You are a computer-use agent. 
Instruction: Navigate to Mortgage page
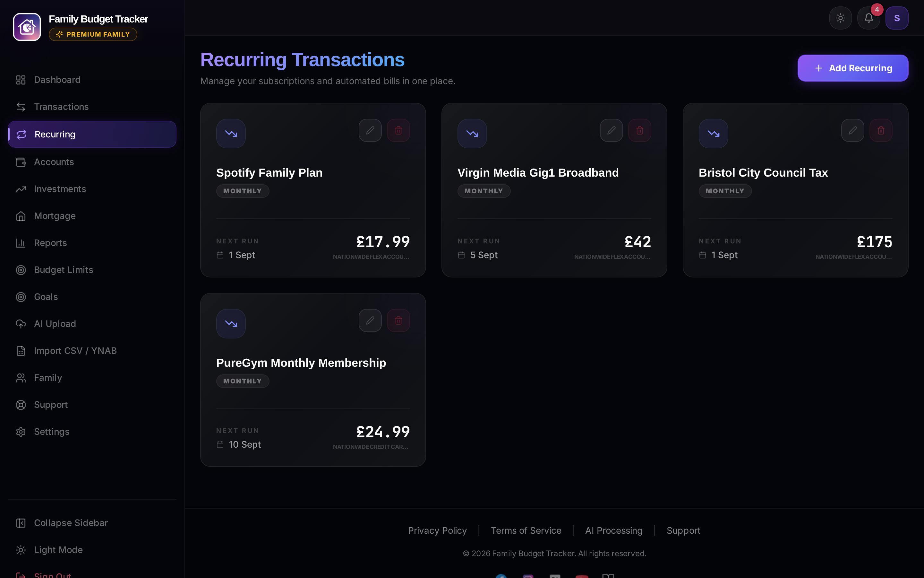click(92, 216)
